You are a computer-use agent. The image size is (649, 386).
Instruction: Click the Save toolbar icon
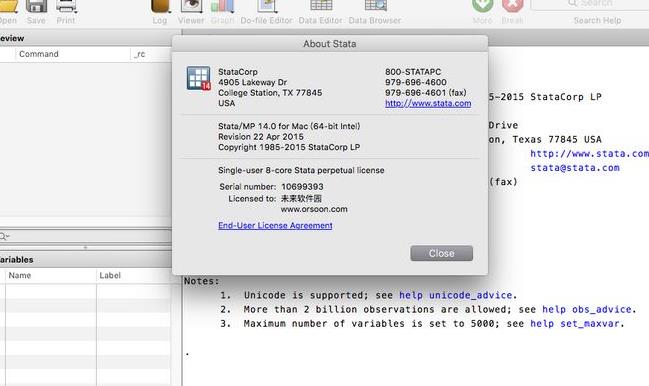[36, 6]
